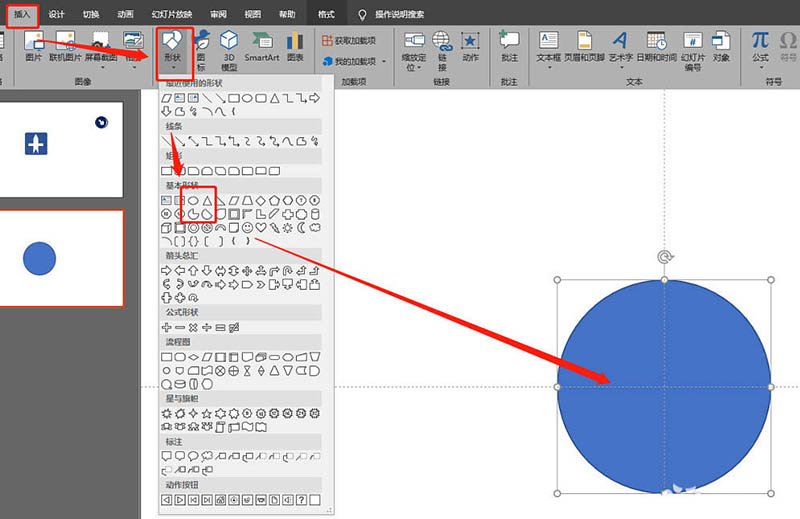The image size is (800, 519).
Task: Select the up arrow in 箭头总汇
Action: click(193, 270)
